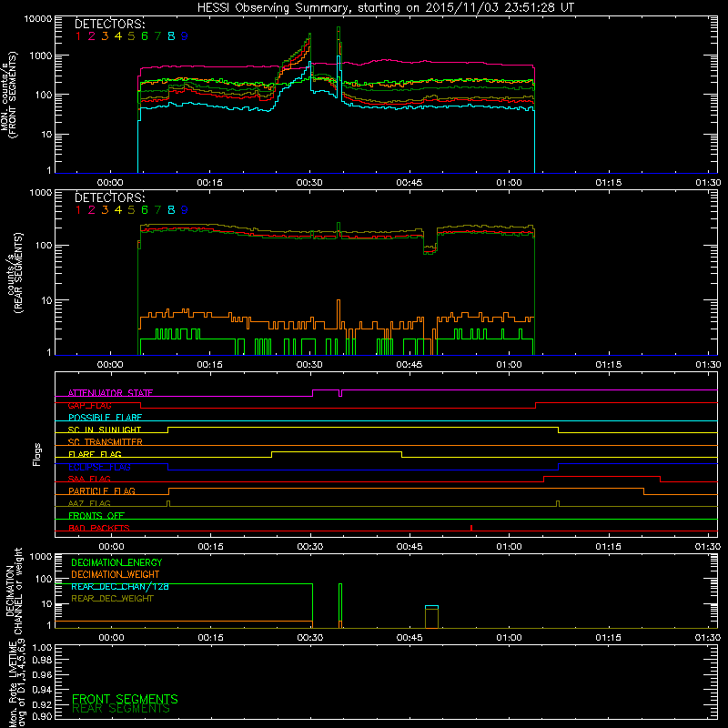Click the counts/s (REAR SEGMENTS) y-axis label
Image resolution: width=728 pixels, height=728 pixels.
coord(15,273)
